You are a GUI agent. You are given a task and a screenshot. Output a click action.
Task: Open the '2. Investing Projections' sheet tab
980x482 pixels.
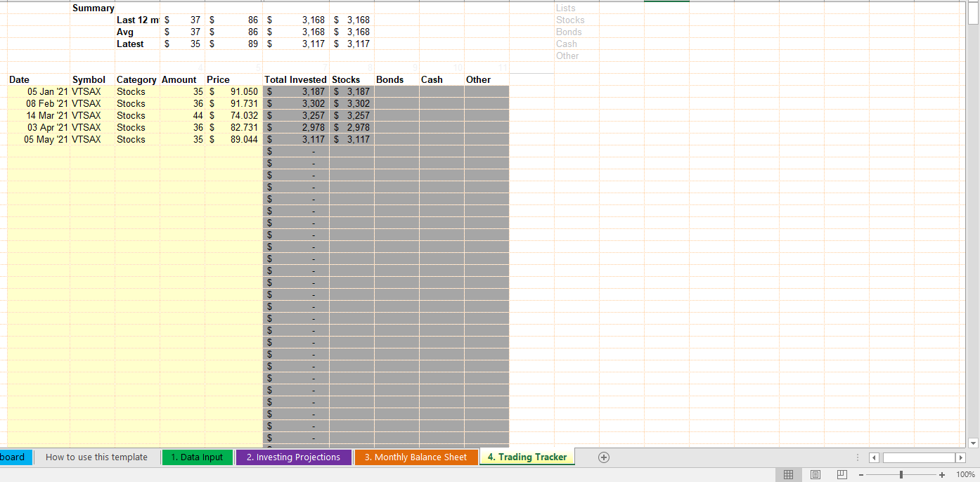click(293, 457)
